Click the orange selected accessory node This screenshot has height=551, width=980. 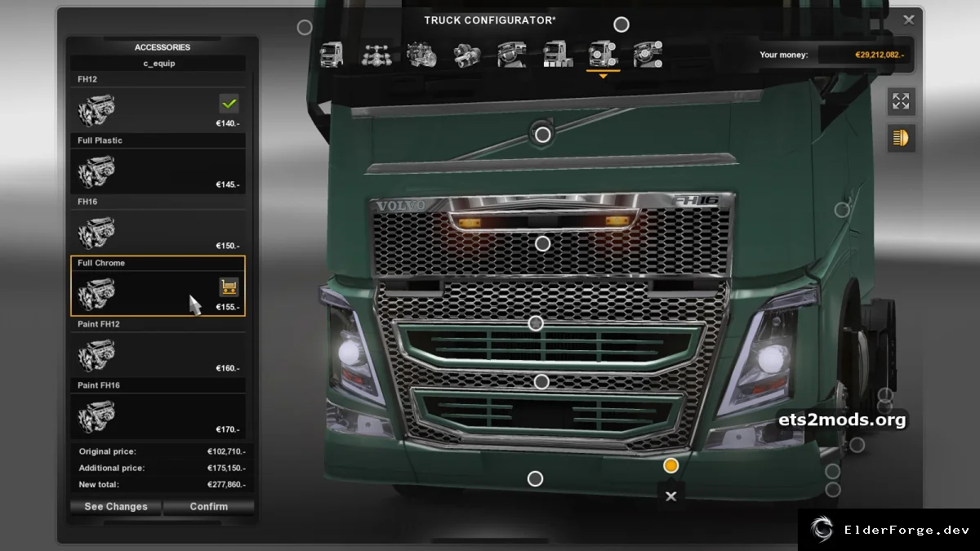pyautogui.click(x=671, y=465)
